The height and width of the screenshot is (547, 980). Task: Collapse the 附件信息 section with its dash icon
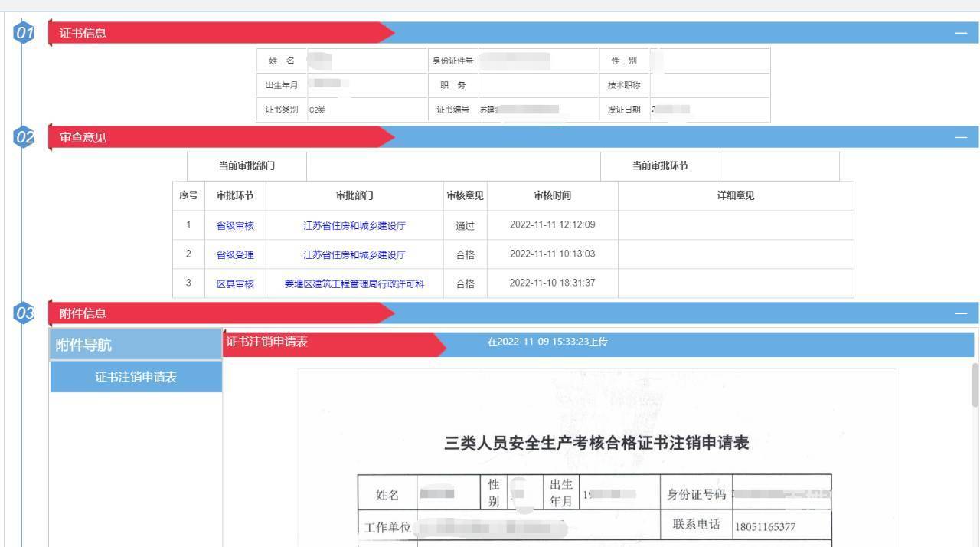(961, 313)
